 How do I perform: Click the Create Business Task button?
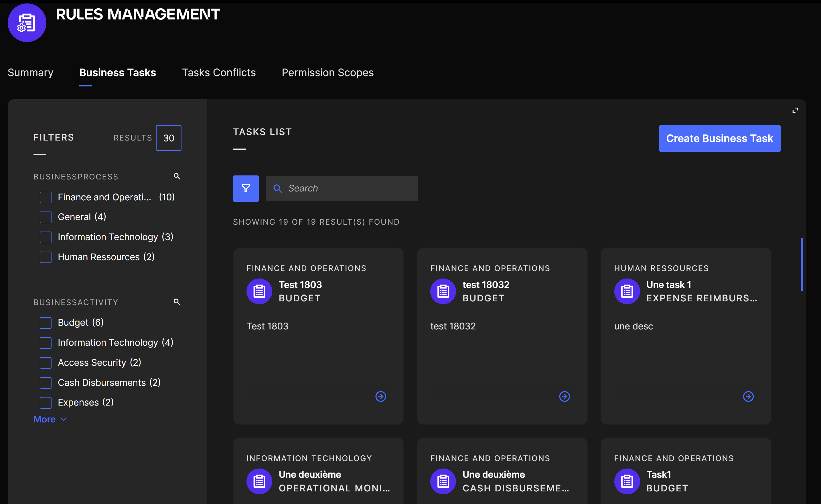click(x=719, y=138)
